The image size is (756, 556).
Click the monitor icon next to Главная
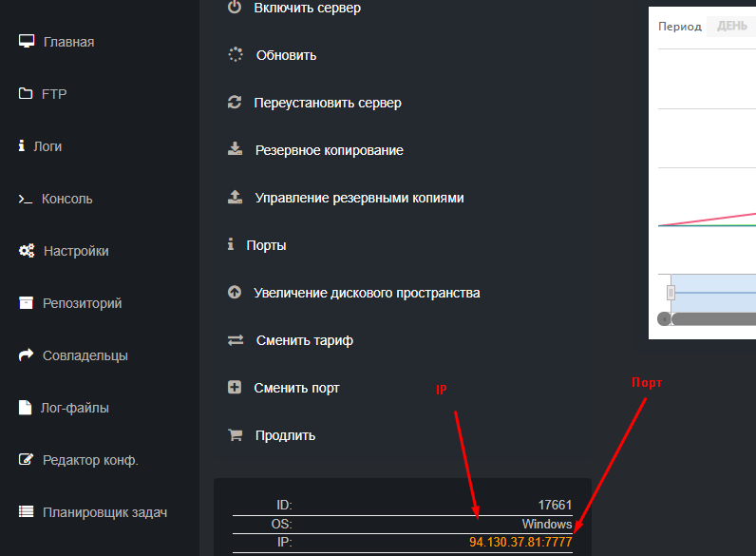click(x=27, y=42)
